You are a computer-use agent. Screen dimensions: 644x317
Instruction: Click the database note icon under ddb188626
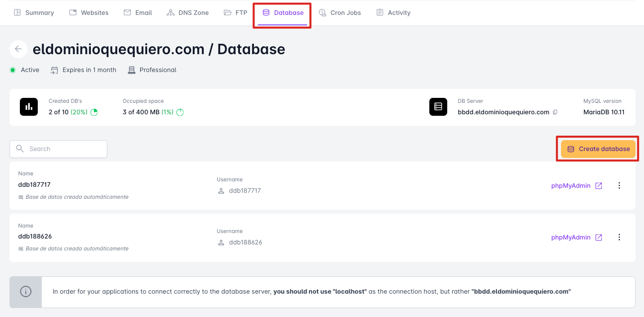[x=20, y=248]
